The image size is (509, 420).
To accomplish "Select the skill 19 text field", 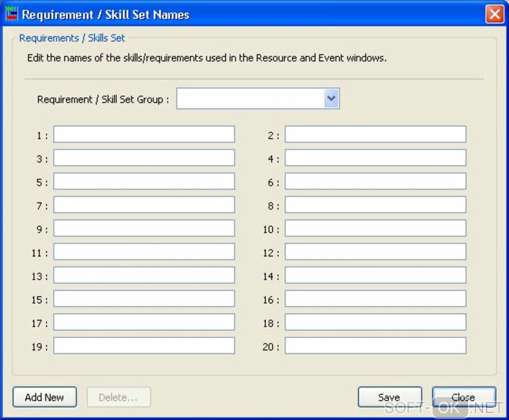I will 144,345.
